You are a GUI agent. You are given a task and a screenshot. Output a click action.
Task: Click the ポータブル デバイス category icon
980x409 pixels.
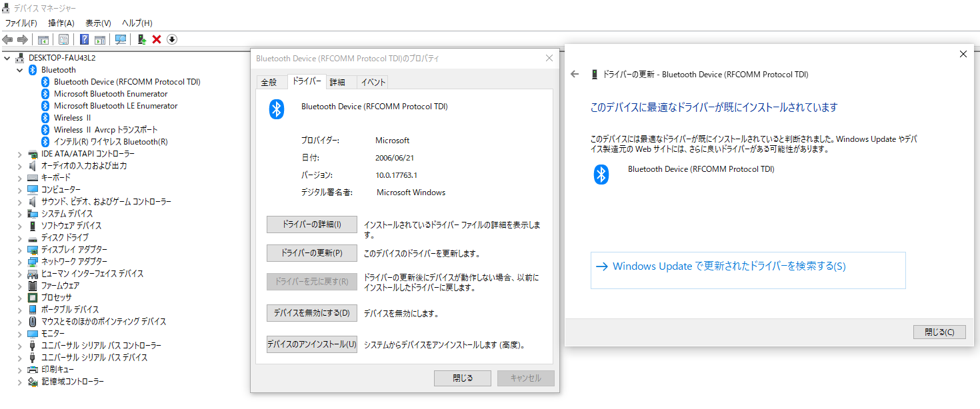click(x=33, y=309)
